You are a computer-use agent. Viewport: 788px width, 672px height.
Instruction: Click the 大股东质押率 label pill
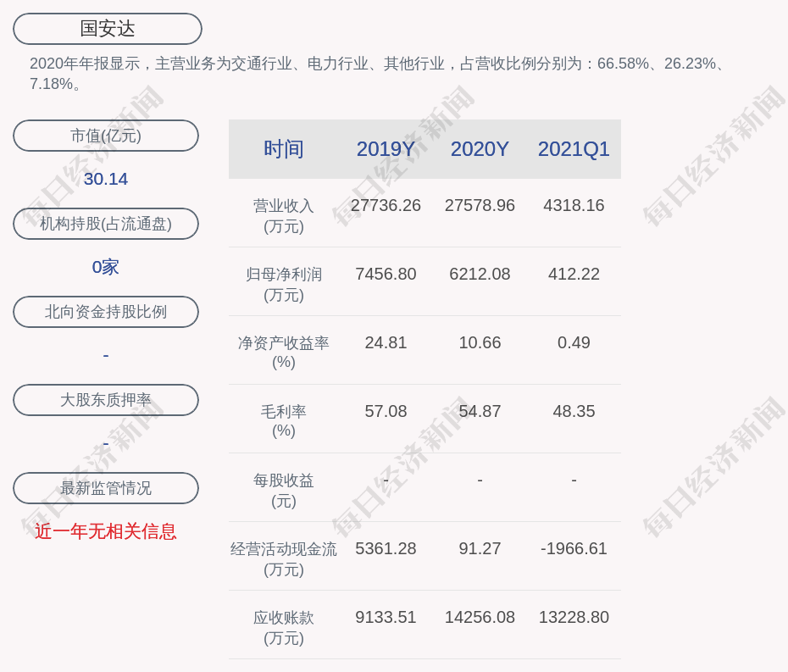(106, 400)
